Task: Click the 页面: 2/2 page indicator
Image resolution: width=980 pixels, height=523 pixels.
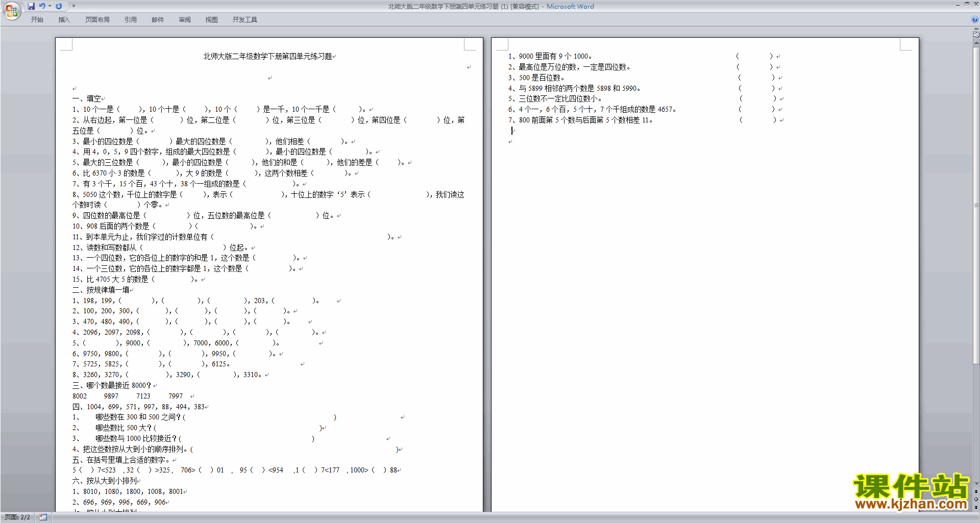Action: pos(17,517)
